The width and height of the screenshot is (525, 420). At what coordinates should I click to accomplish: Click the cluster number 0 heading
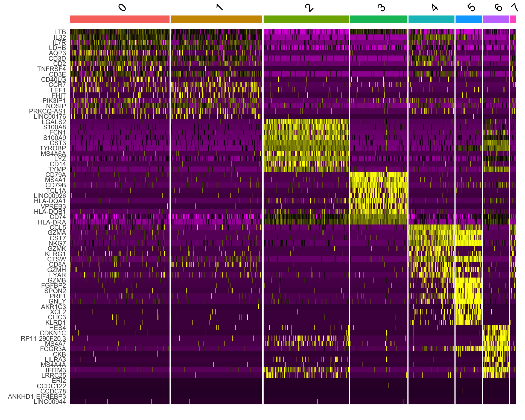[x=122, y=7]
